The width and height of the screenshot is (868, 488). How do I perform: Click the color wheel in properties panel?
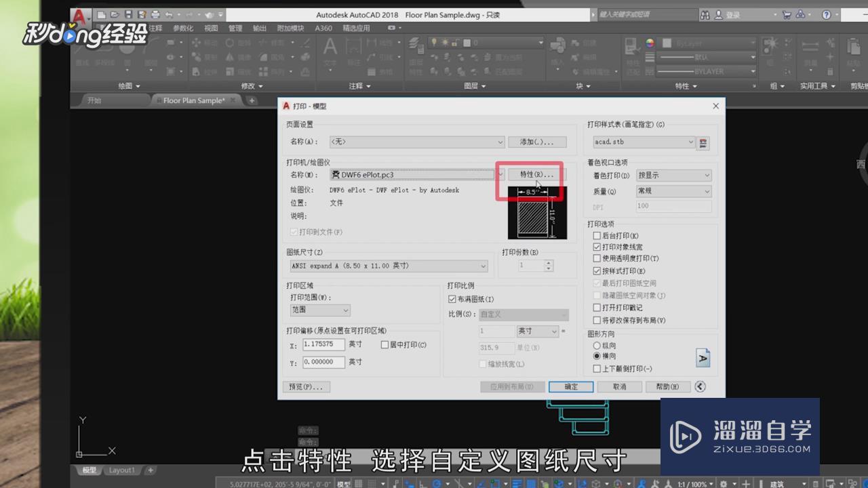click(x=650, y=43)
